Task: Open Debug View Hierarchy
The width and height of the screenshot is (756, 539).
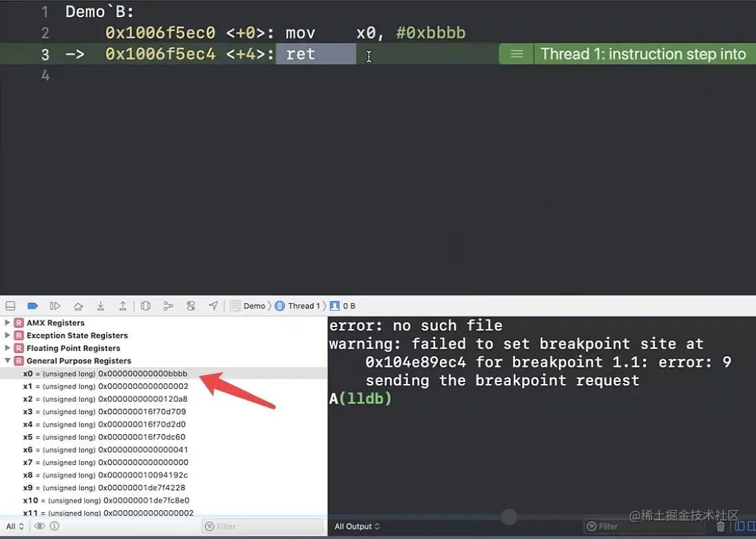Action: point(145,306)
